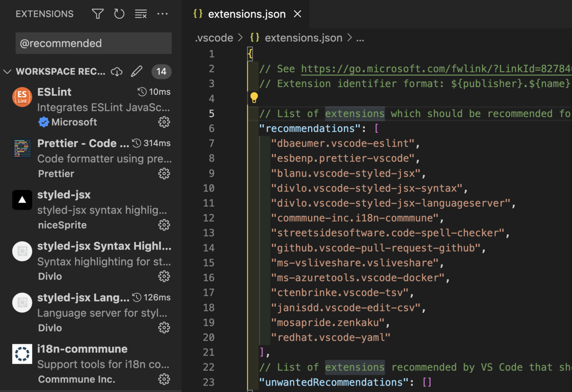The width and height of the screenshot is (572, 392).
Task: Click the lightbulb code action icon
Action: (x=254, y=98)
